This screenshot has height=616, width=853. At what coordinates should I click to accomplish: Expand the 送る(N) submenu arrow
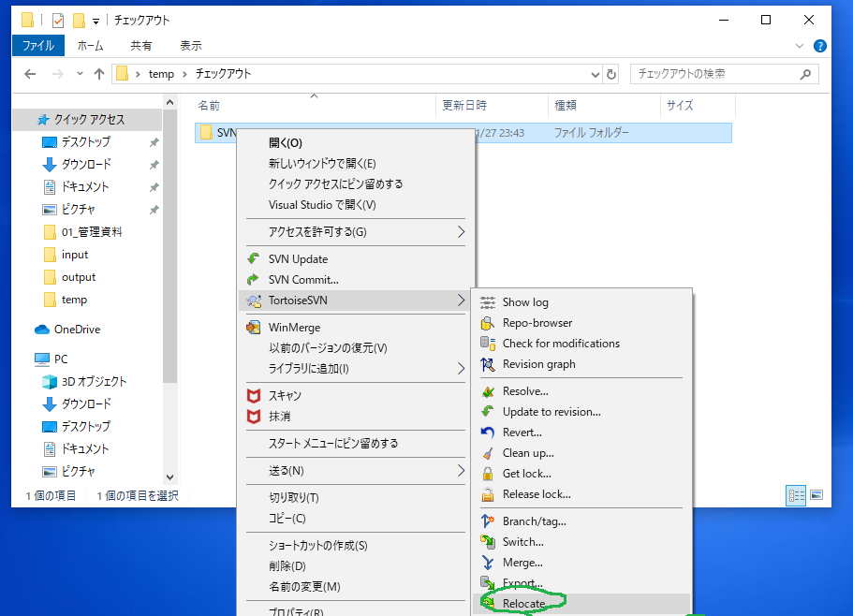click(x=461, y=470)
